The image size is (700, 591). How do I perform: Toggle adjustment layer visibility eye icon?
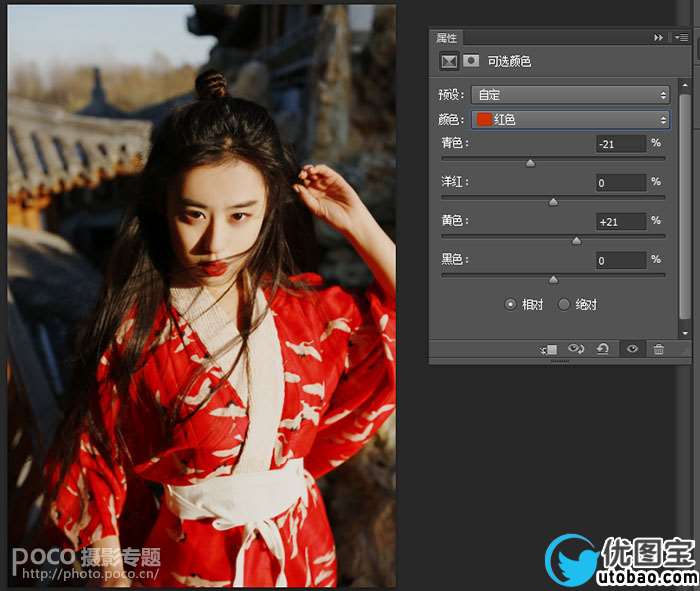(x=632, y=349)
